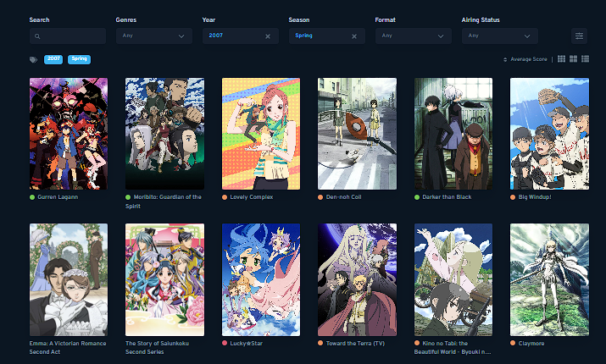
Task: Open the Den-noh Coil cover
Action: [x=357, y=134]
